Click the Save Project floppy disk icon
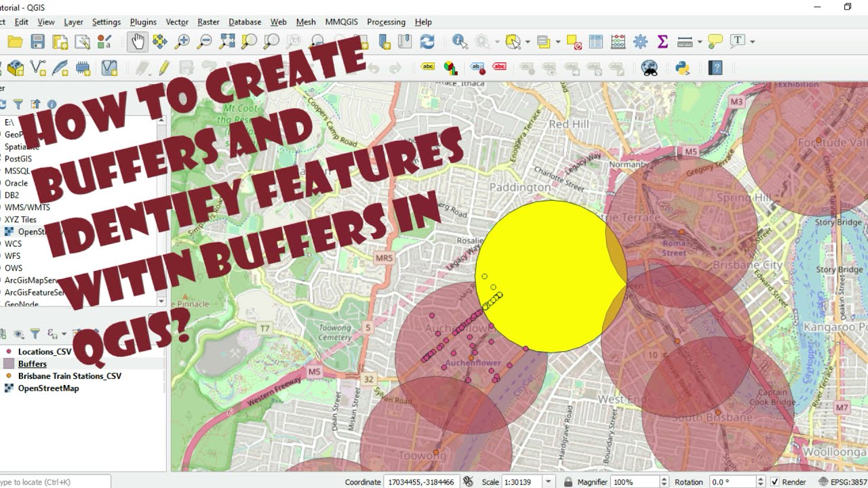868x488 pixels. point(37,42)
